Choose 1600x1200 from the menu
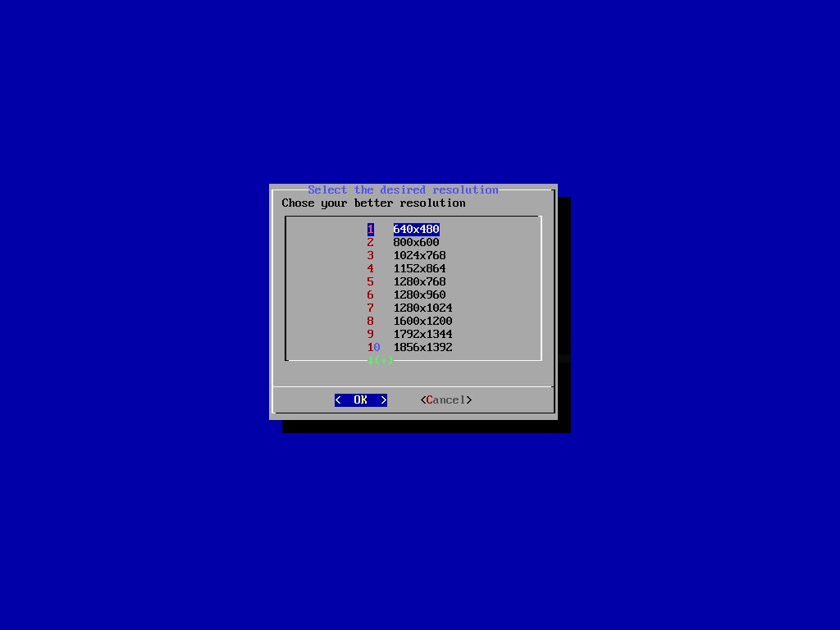This screenshot has height=630, width=840. click(410, 321)
